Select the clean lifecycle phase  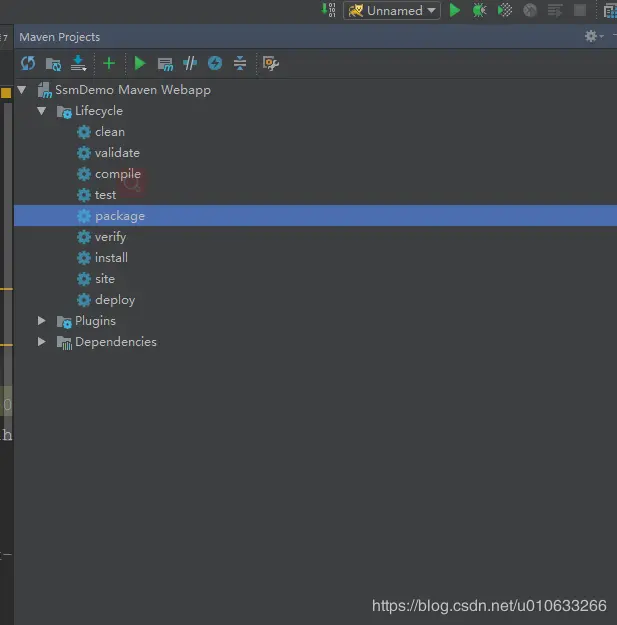pyautogui.click(x=110, y=132)
